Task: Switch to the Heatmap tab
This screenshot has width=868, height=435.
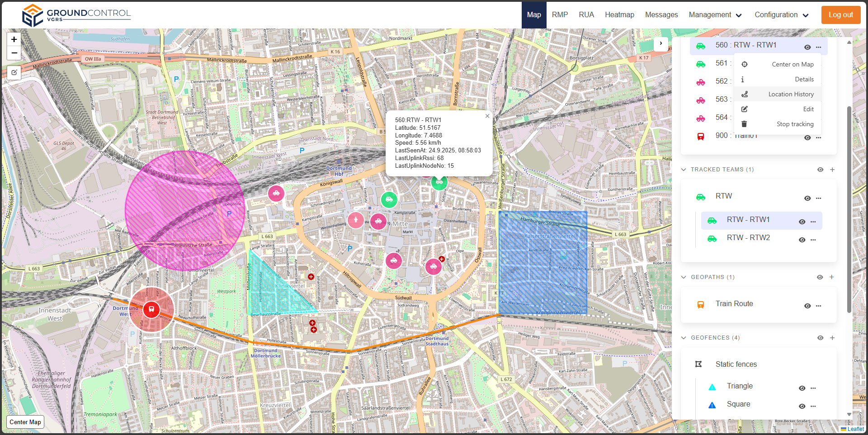Action: pos(619,15)
